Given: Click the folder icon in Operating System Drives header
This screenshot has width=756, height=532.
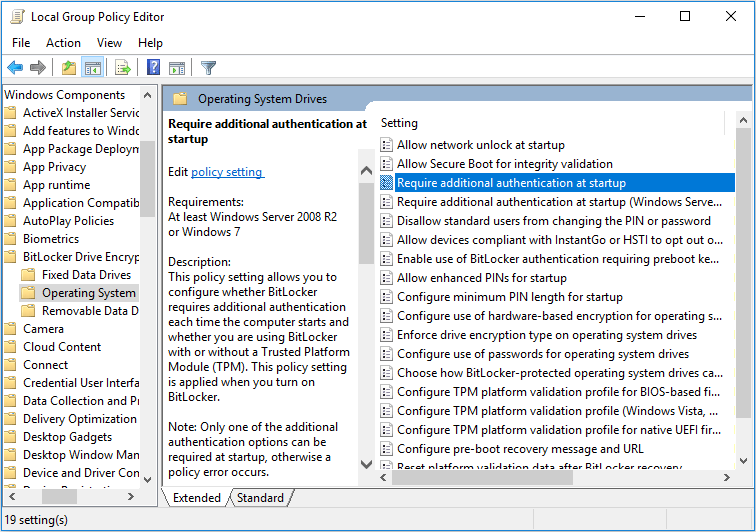Looking at the screenshot, I should coord(180,99).
